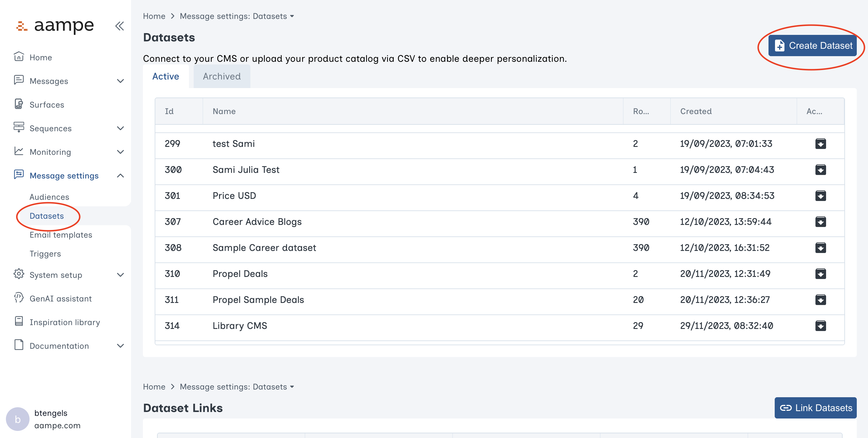The height and width of the screenshot is (438, 868).
Task: Open Home in sidebar
Action: coord(41,58)
